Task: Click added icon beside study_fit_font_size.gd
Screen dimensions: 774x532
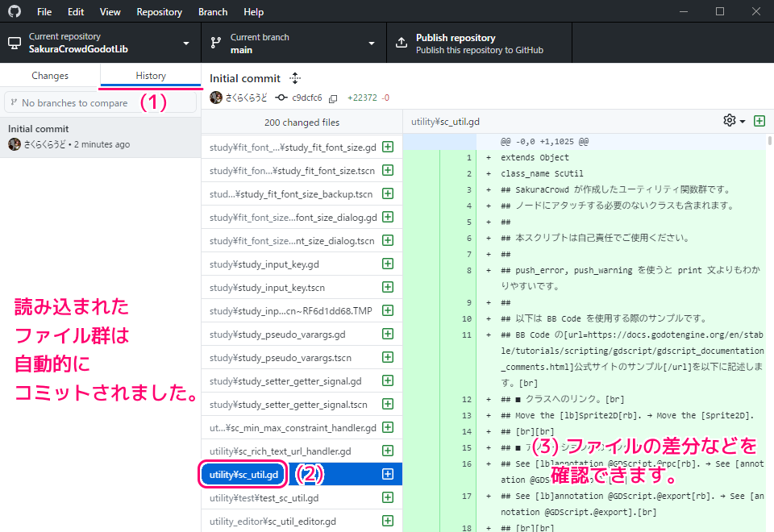Action: click(388, 147)
